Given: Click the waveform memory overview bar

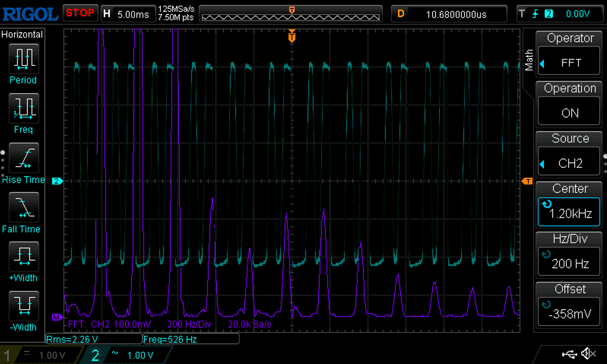Looking at the screenshot, I should click(x=291, y=14).
